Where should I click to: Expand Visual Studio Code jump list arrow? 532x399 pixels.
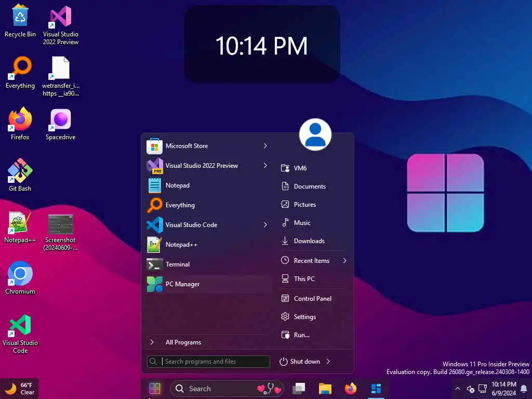[265, 224]
